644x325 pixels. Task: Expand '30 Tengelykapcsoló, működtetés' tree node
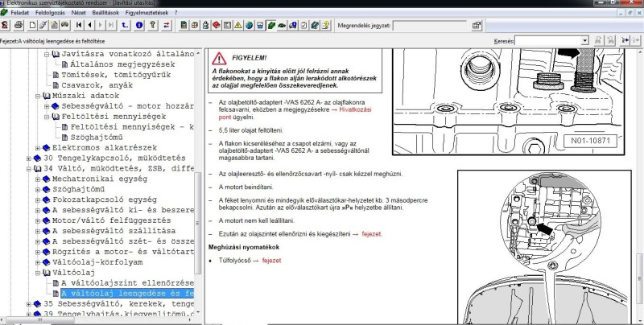pyautogui.click(x=29, y=158)
